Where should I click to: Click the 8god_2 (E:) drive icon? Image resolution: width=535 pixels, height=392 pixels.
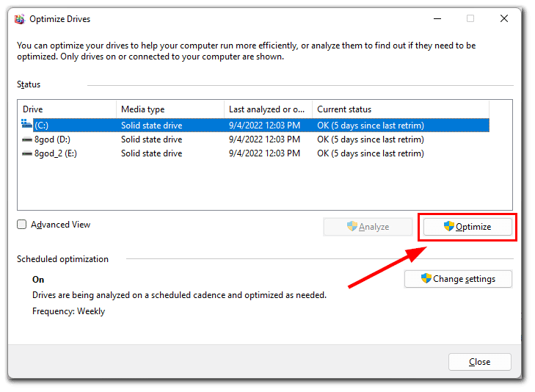pos(27,153)
